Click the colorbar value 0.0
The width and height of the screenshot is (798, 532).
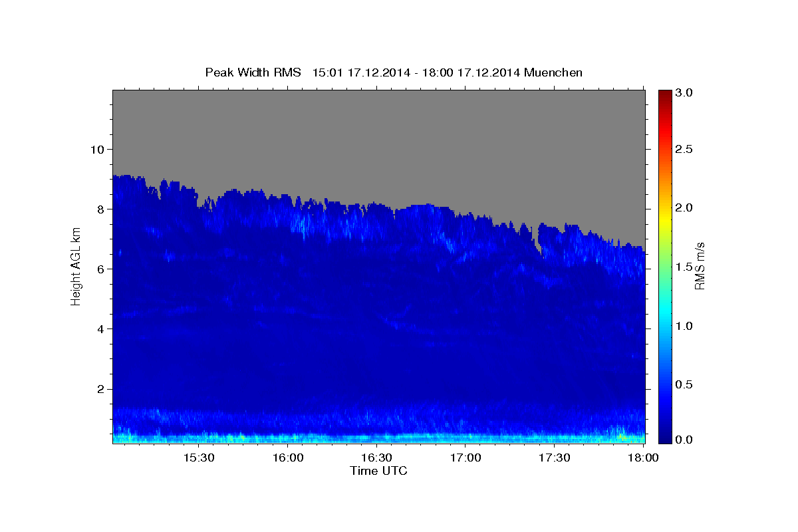coord(685,440)
